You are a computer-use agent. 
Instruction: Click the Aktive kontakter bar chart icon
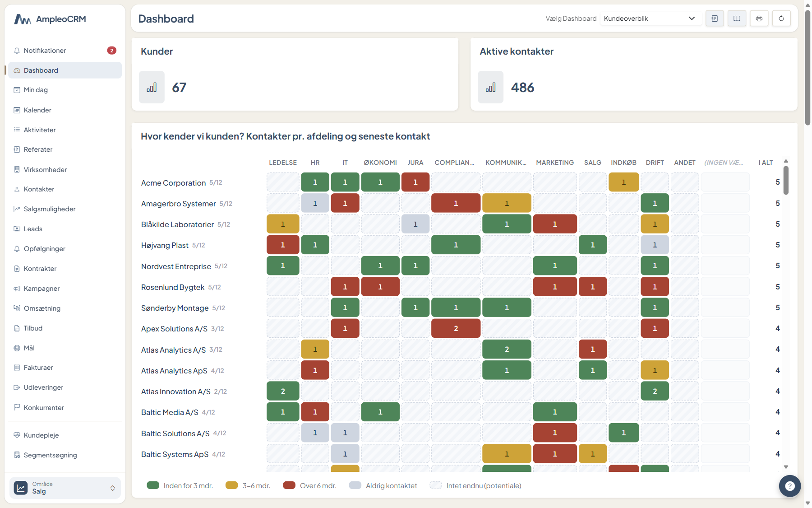pyautogui.click(x=491, y=87)
